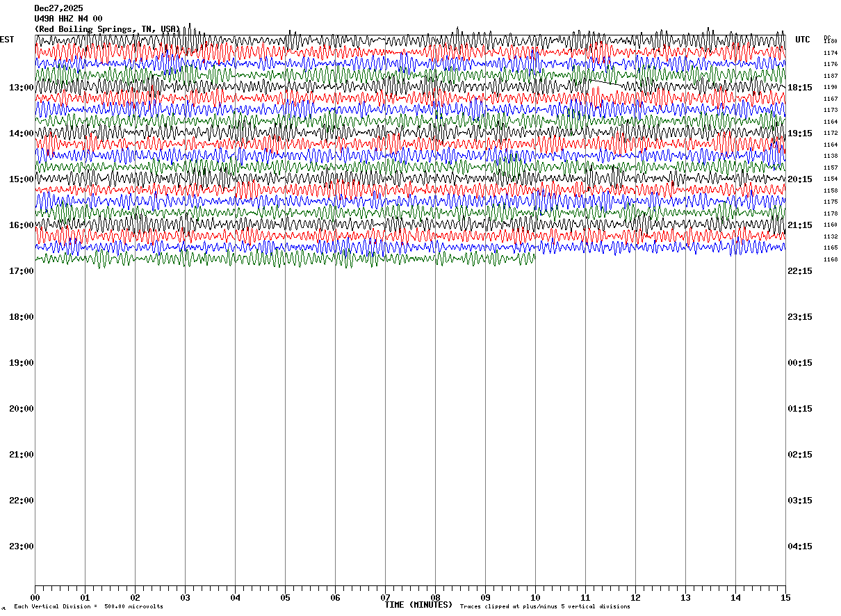This screenshot has height=616, width=841.
Task: Click the 13 minute axis label
Action: tap(685, 597)
